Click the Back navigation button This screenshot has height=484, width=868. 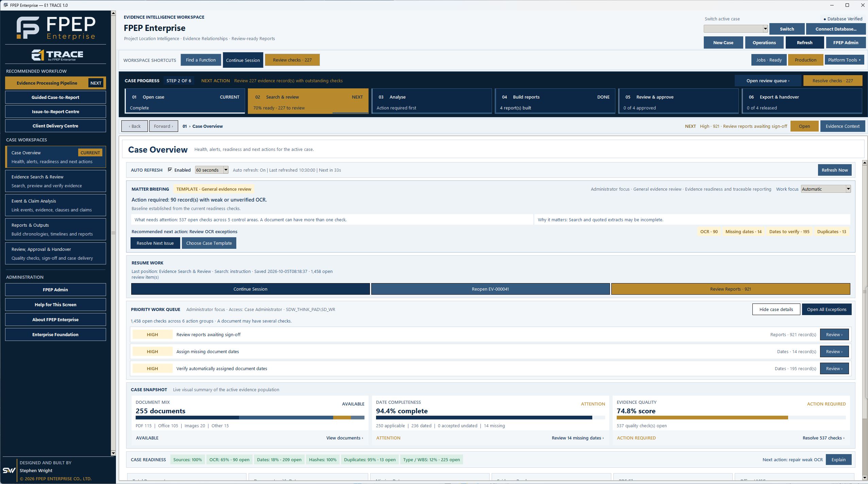pos(135,126)
